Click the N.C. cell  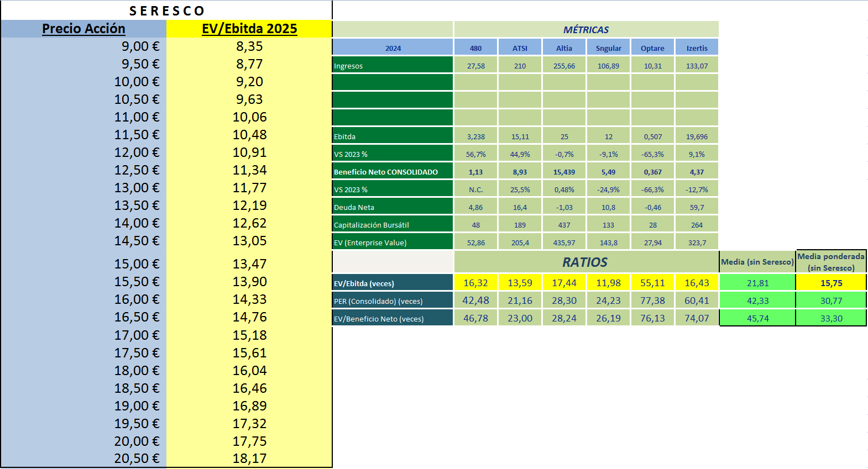[x=475, y=189]
